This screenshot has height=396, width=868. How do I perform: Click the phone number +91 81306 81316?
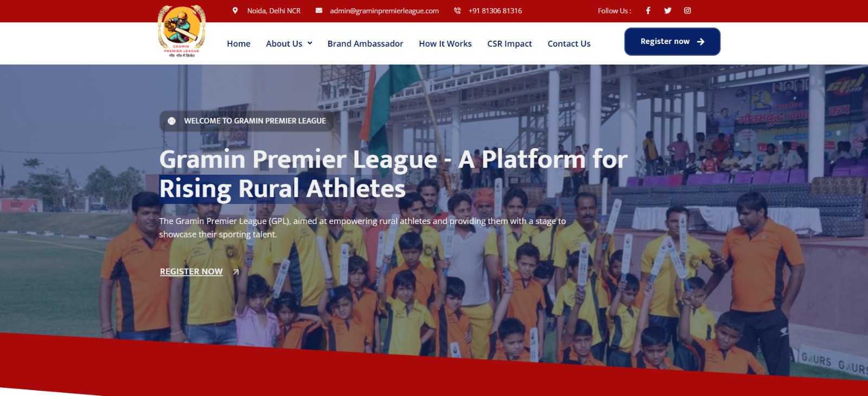click(495, 10)
